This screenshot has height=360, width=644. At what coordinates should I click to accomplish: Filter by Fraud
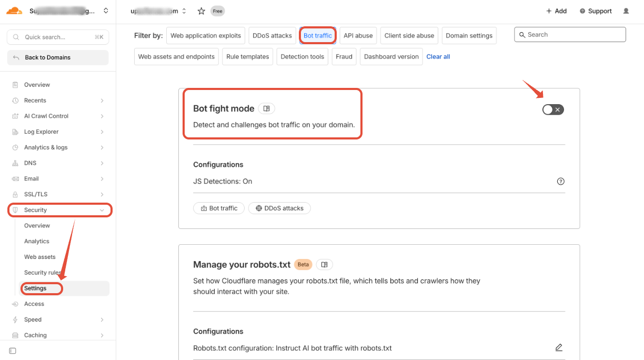[344, 57]
